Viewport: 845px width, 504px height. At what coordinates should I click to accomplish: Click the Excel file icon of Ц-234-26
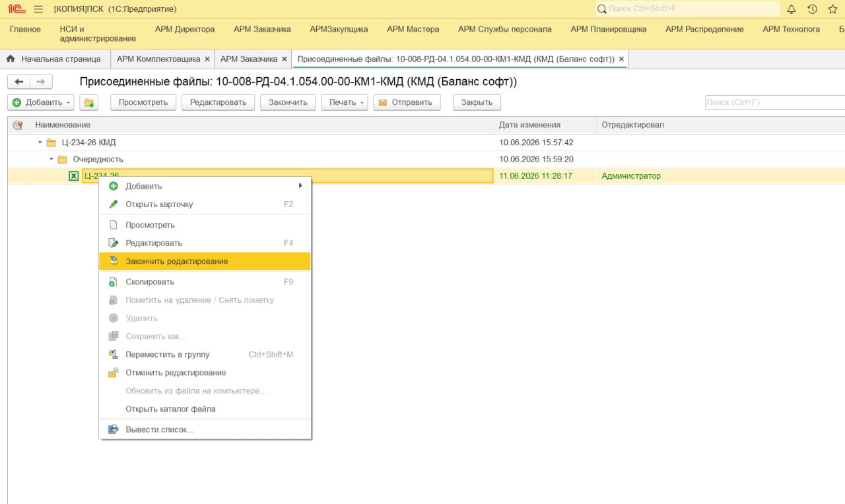[x=73, y=176]
